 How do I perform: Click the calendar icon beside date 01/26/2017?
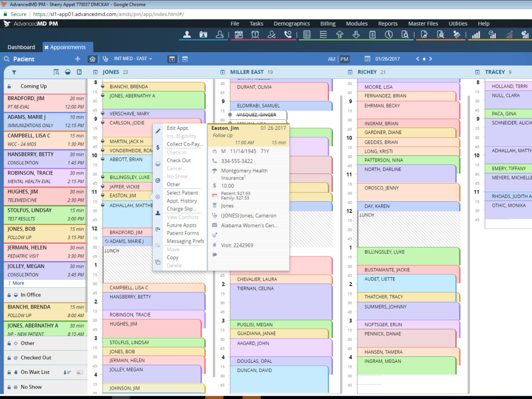click(368, 59)
